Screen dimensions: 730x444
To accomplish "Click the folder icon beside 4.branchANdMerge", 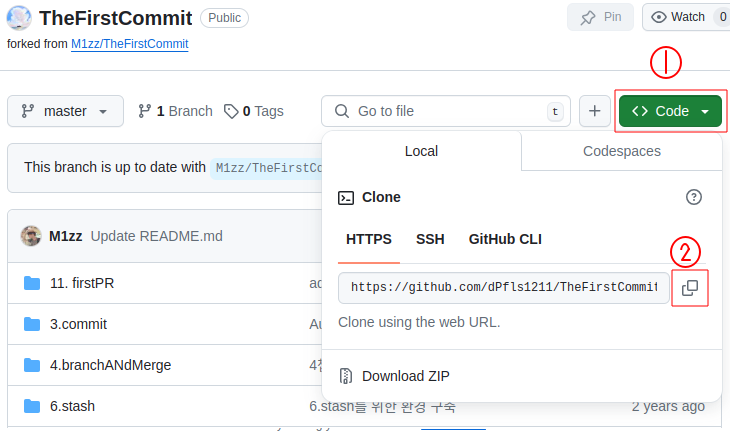I will [x=32, y=365].
